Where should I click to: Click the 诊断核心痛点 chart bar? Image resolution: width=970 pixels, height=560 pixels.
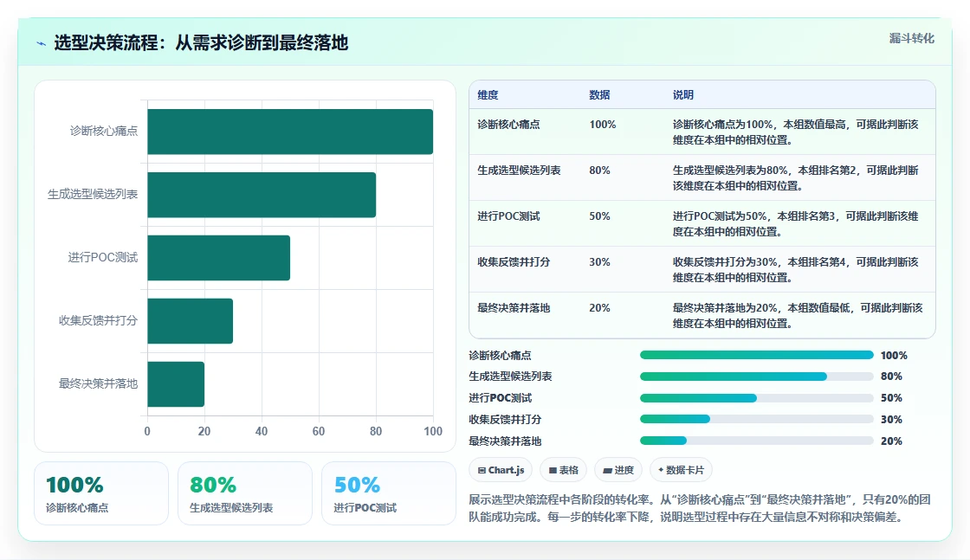click(290, 132)
